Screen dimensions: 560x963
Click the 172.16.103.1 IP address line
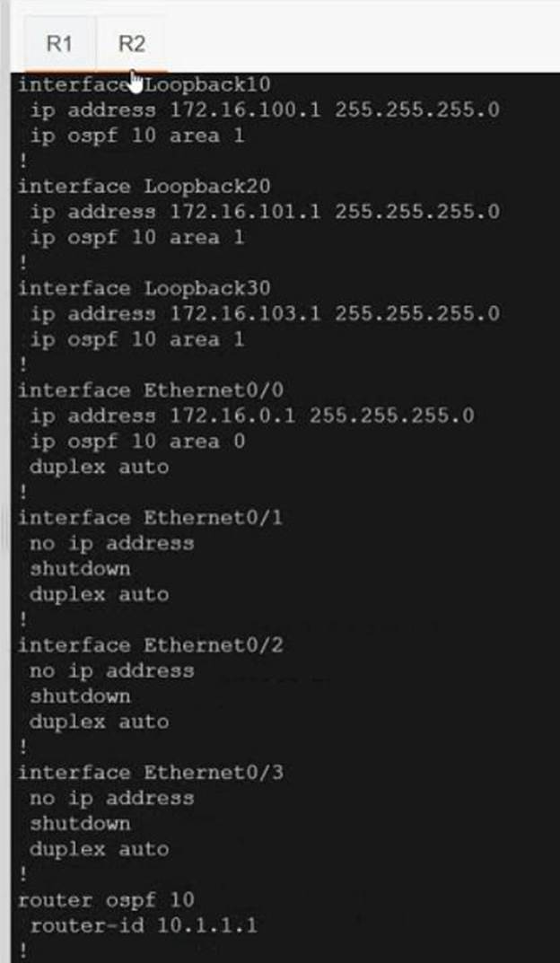point(265,314)
